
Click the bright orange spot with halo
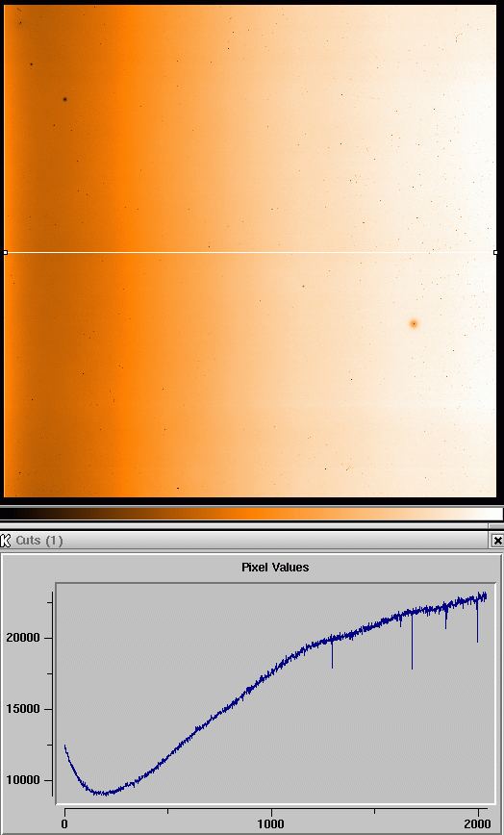click(414, 323)
